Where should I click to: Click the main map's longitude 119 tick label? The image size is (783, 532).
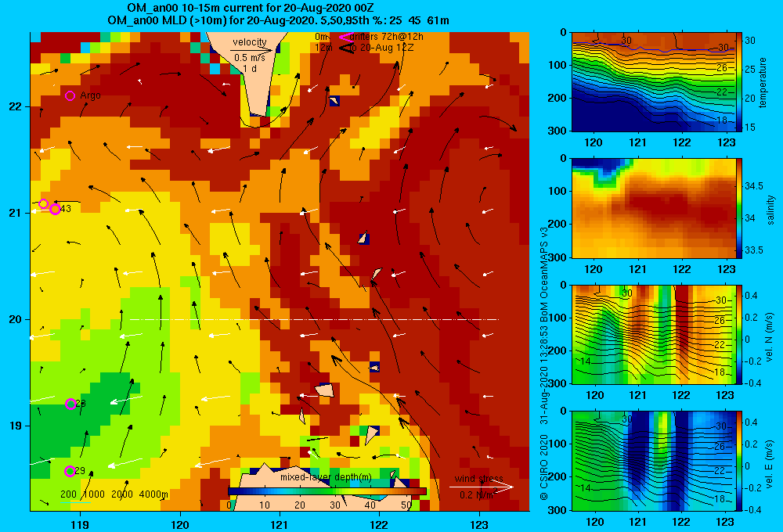tap(80, 524)
